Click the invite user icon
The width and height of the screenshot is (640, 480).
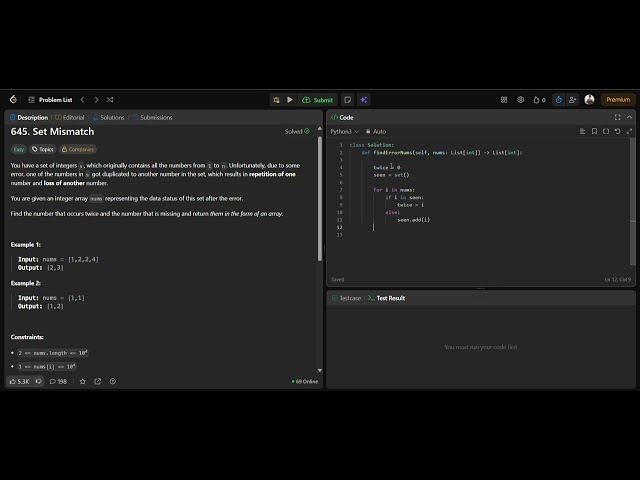pos(572,100)
